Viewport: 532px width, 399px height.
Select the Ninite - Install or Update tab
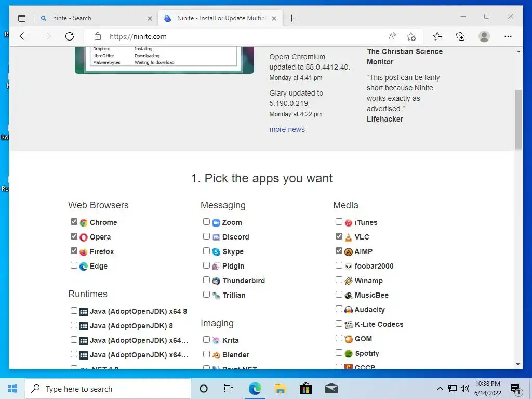click(220, 18)
